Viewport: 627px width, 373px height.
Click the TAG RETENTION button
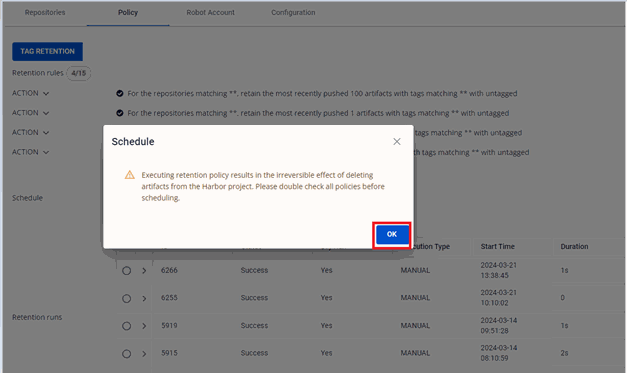pos(48,52)
